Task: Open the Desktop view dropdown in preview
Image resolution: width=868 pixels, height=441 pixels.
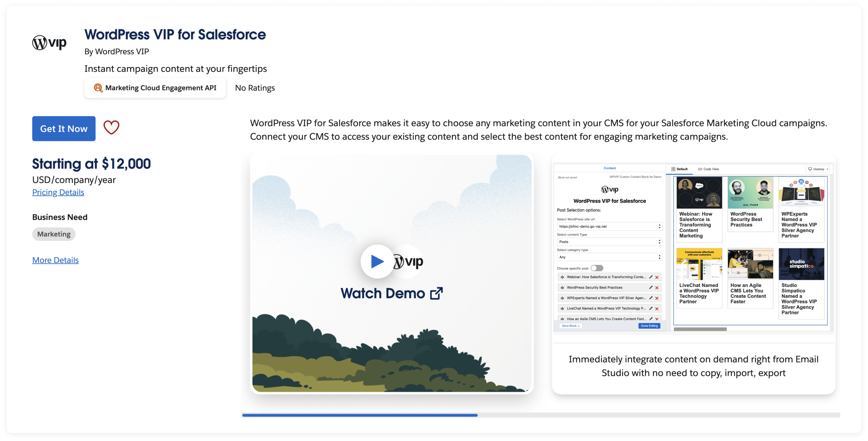Action: click(x=818, y=169)
